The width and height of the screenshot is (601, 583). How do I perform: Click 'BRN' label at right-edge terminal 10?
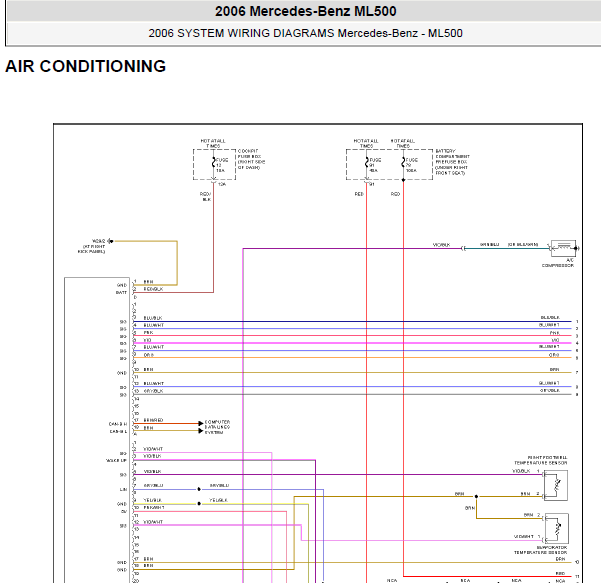pos(560,559)
